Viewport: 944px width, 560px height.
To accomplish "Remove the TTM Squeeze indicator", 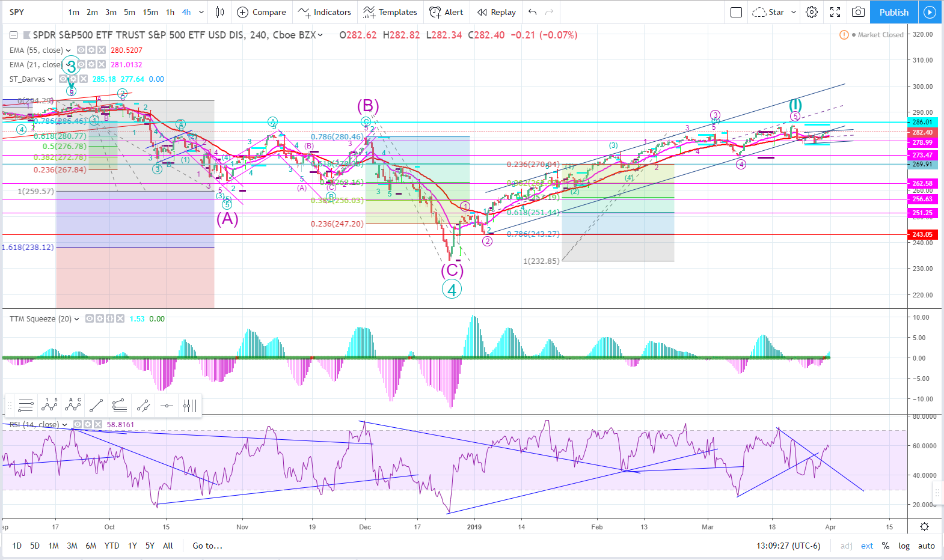I will (x=120, y=318).
